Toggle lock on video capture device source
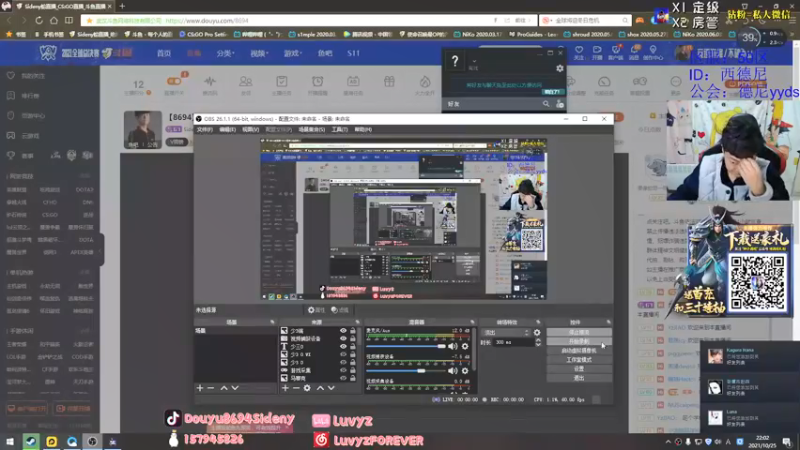The image size is (800, 450). pyautogui.click(x=353, y=339)
